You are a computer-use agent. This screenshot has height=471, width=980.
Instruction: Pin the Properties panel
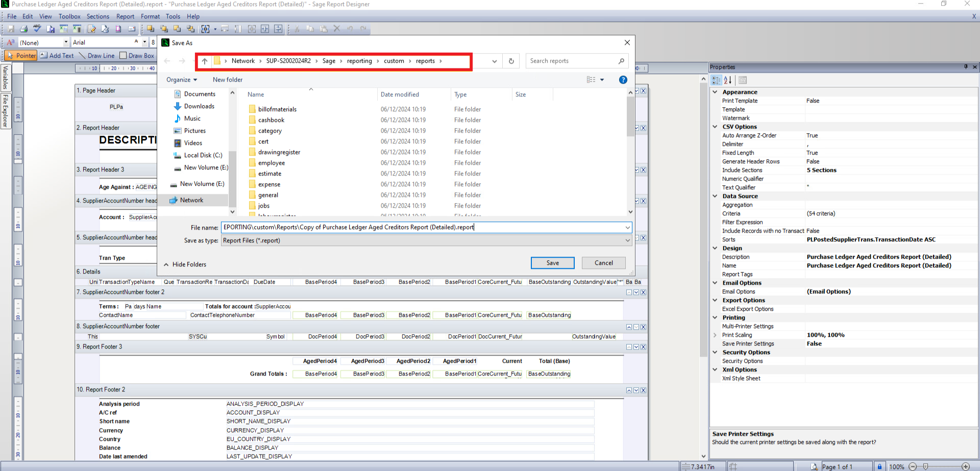click(966, 67)
